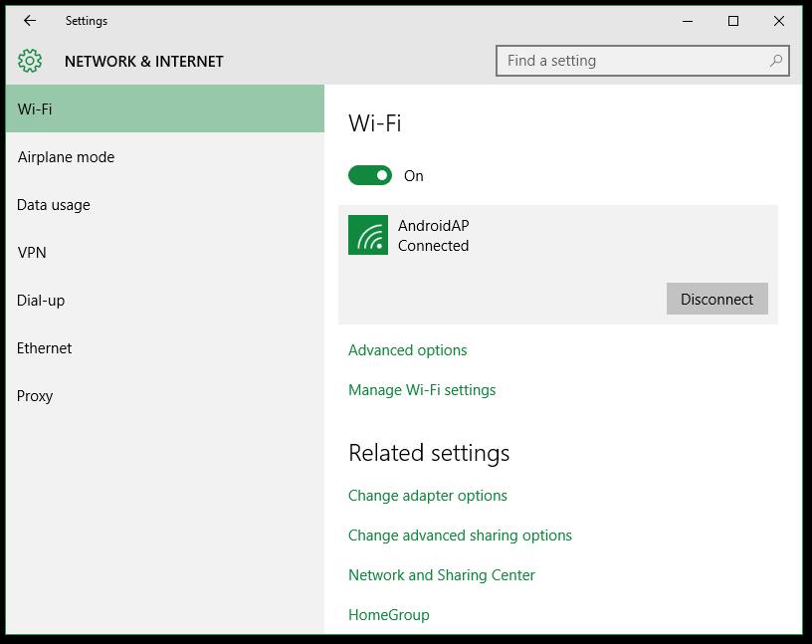Click Manage Wi-Fi settings link
812x644 pixels.
[422, 390]
